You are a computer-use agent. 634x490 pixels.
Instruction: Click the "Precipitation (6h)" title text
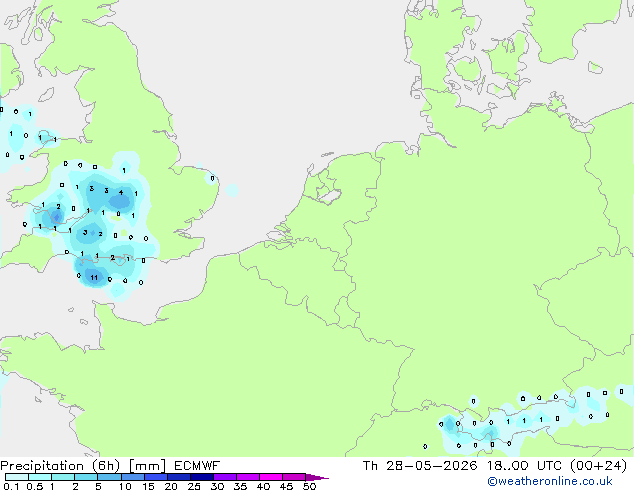coord(60,466)
